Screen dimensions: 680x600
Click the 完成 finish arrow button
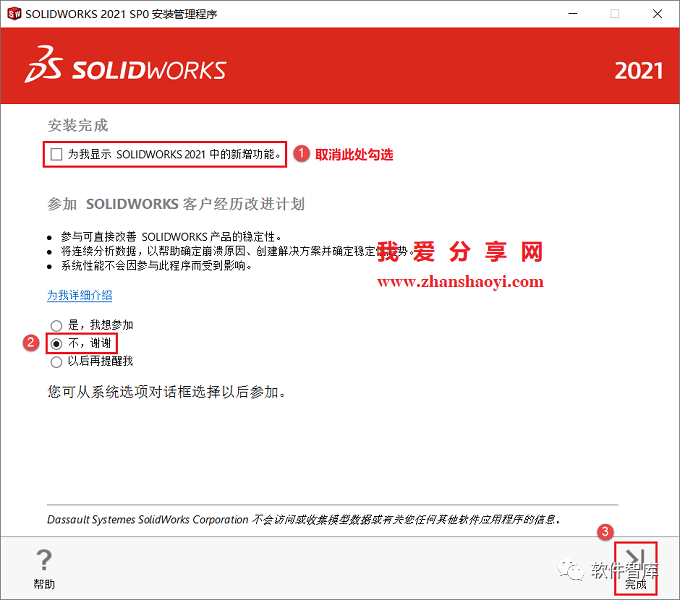(x=635, y=568)
